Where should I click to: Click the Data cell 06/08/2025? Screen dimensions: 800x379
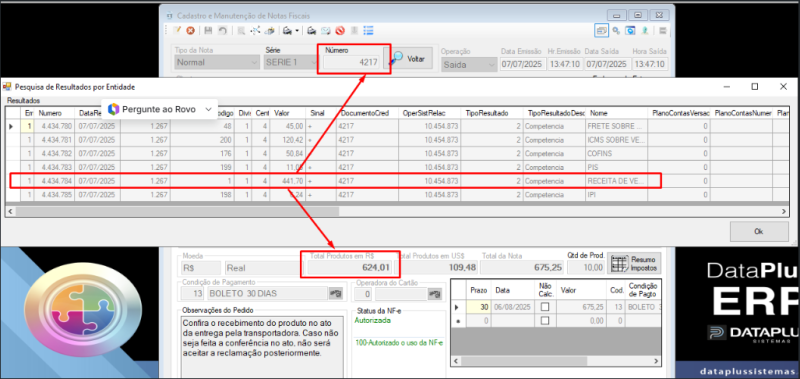513,307
